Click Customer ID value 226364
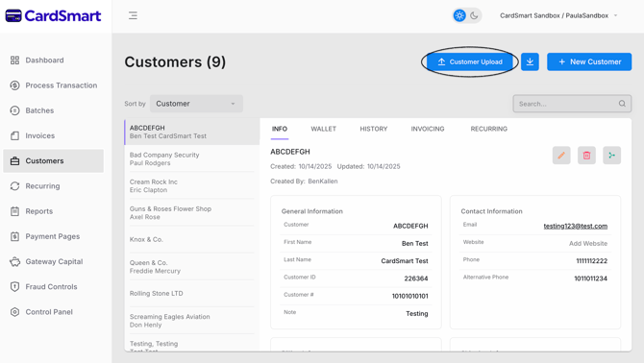 click(416, 278)
